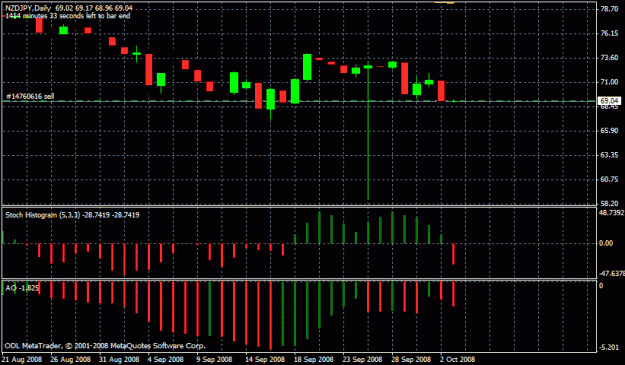The width and height of the screenshot is (625, 365).
Task: Click the 9 Sep 2008 date label
Action: click(x=214, y=359)
